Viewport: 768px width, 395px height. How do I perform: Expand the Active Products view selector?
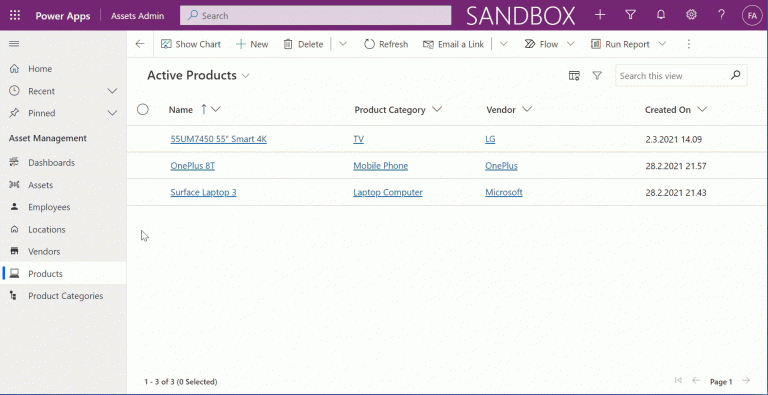pos(246,76)
